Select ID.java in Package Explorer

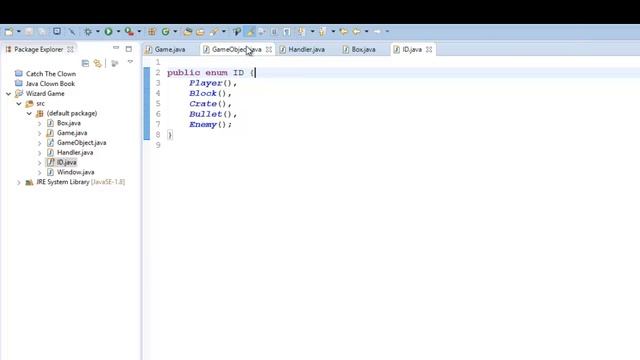67,162
